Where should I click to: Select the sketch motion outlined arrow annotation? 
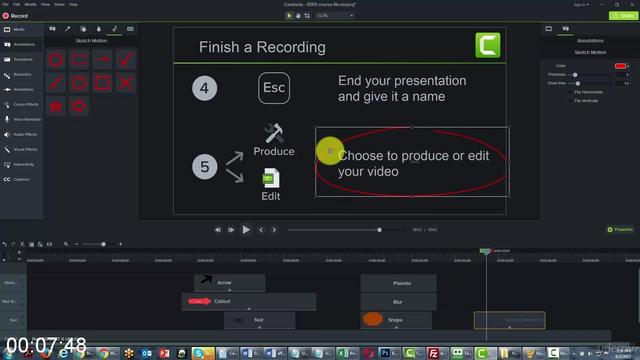pyautogui.click(x=79, y=106)
